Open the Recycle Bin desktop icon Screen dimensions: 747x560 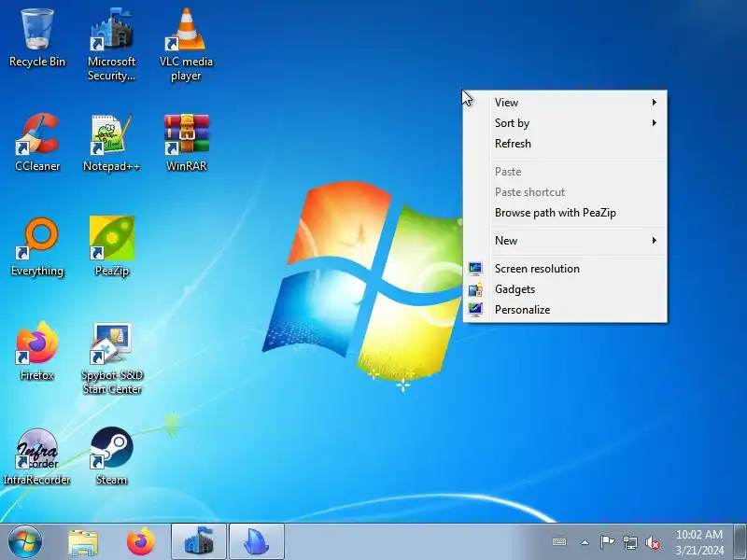pyautogui.click(x=37, y=39)
